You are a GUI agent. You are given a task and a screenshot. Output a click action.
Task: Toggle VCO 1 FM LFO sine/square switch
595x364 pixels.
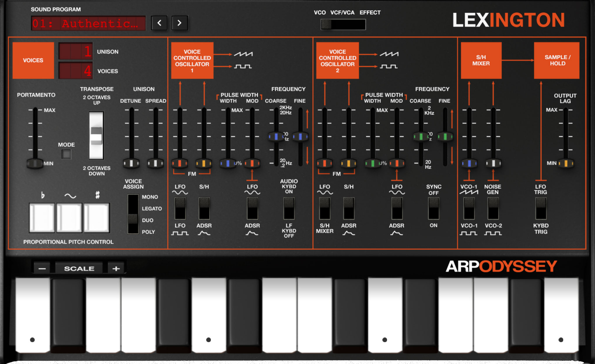[180, 208]
